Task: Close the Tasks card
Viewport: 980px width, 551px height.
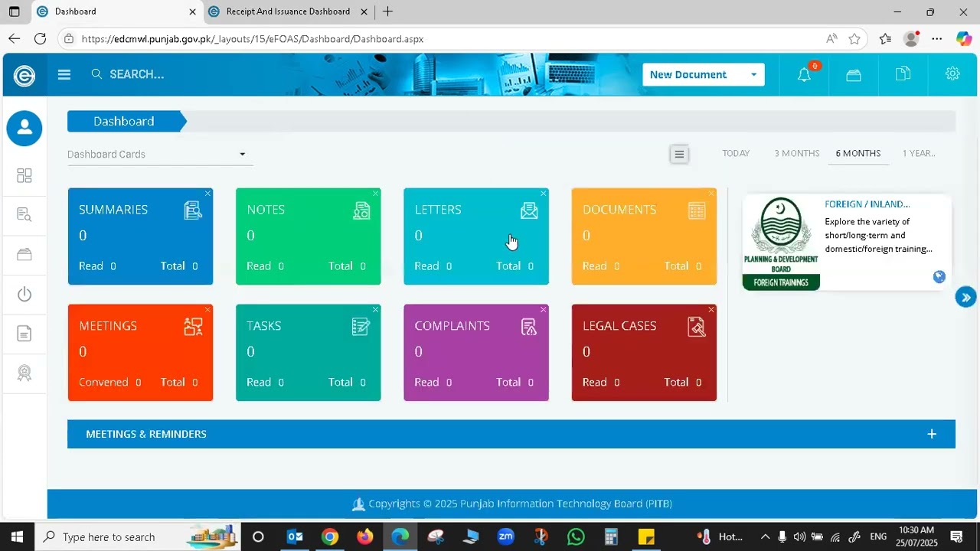Action: (x=375, y=310)
